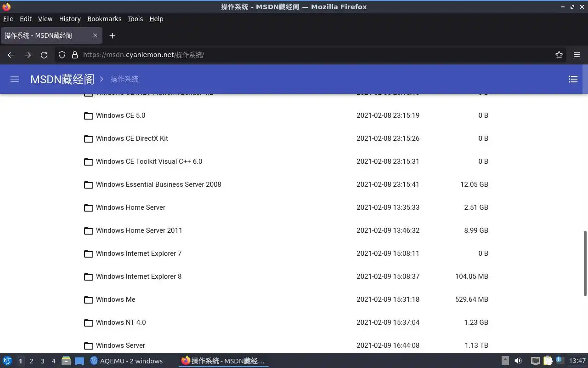The height and width of the screenshot is (368, 588).
Task: Open the Windows Server folder
Action: 120,345
